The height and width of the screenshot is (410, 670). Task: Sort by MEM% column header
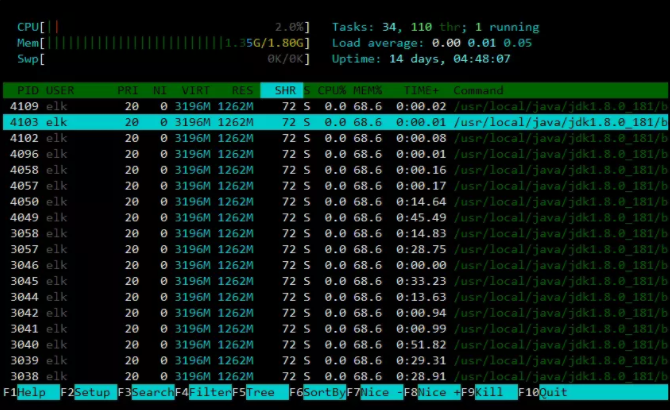(367, 91)
